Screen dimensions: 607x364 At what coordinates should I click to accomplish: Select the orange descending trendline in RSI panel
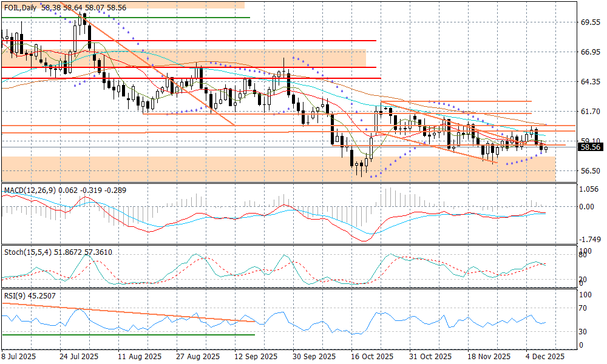[x=121, y=312]
